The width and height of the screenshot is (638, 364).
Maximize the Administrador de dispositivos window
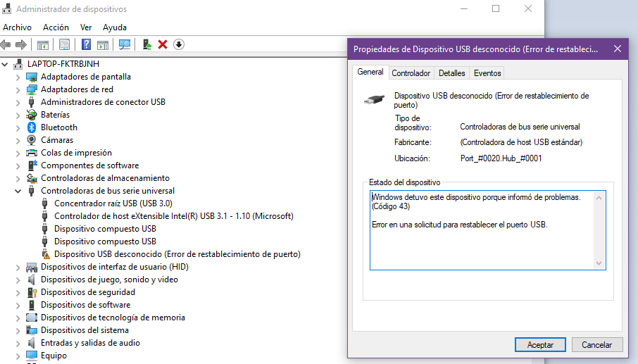496,8
